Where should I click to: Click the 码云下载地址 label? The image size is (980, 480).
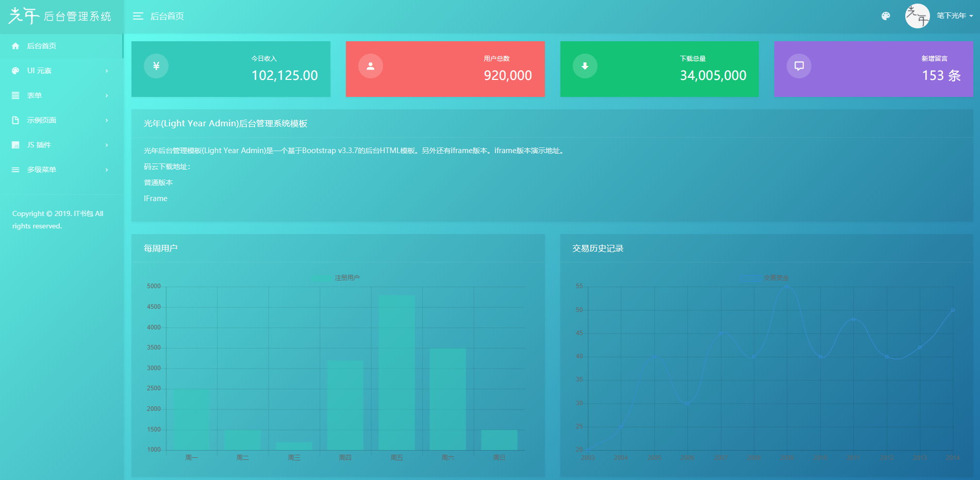167,167
